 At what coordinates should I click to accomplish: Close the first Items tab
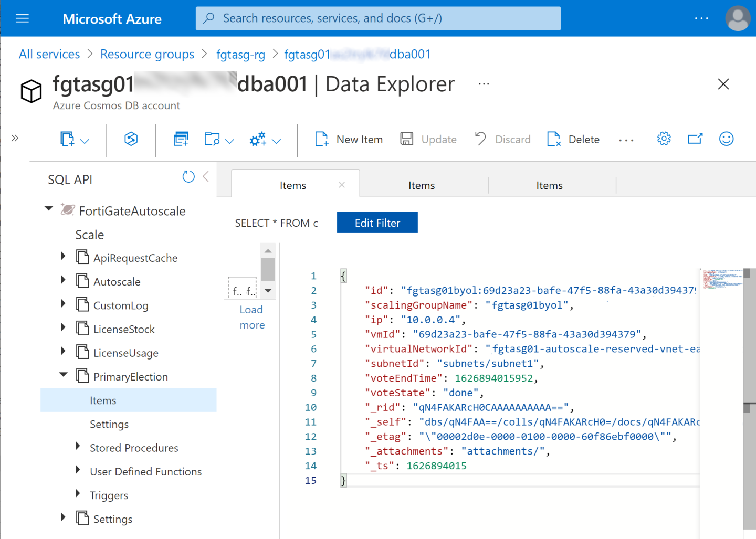(x=342, y=185)
